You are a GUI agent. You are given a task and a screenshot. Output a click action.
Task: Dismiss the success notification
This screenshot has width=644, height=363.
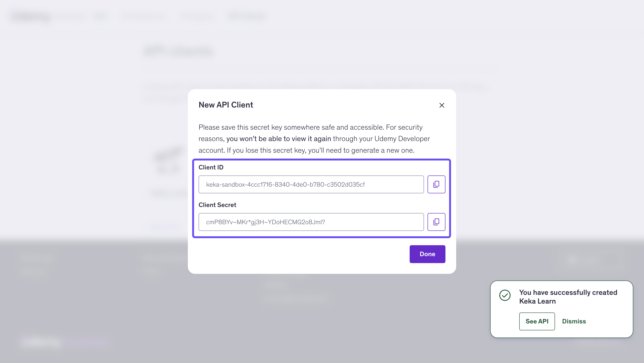(x=574, y=321)
